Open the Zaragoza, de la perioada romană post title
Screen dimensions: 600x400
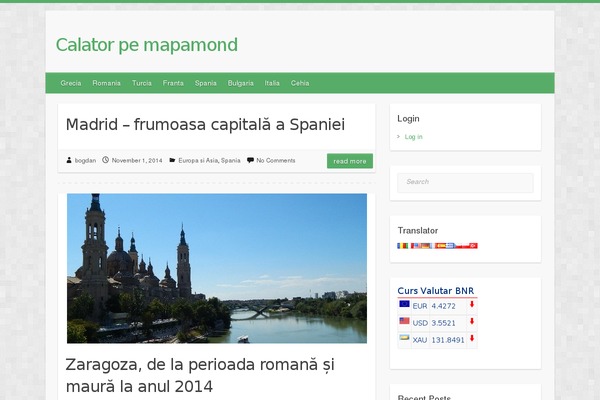(200, 375)
